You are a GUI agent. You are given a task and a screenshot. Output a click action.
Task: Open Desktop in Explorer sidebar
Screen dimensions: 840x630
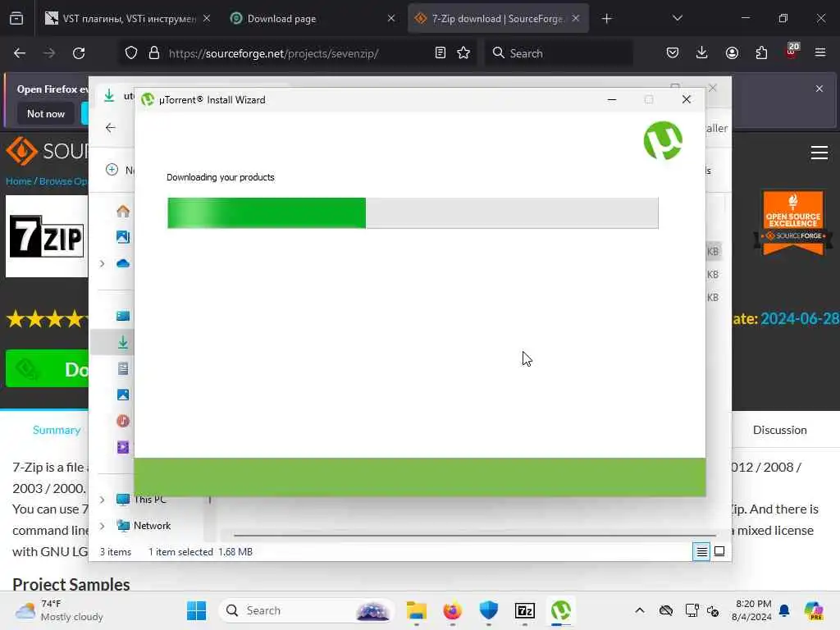[123, 316]
